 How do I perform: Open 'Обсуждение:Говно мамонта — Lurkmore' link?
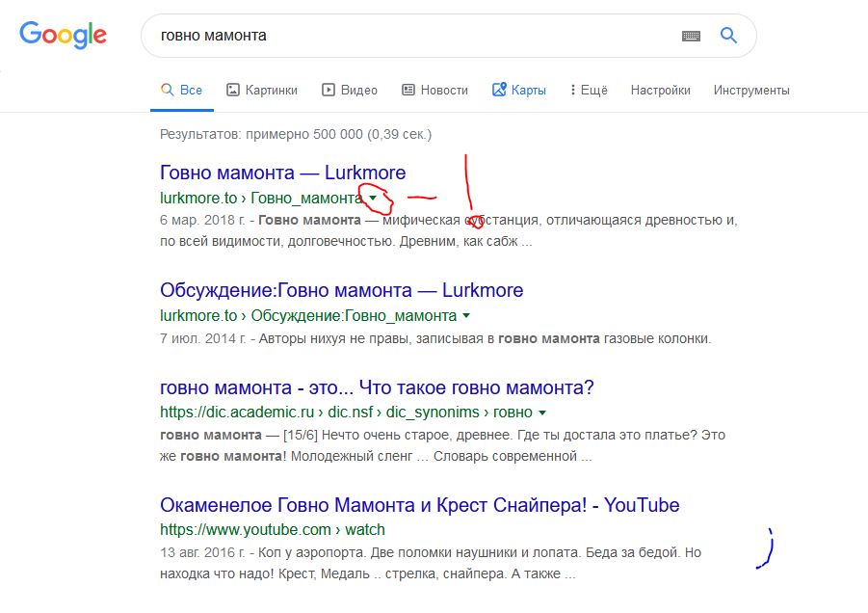[341, 290]
